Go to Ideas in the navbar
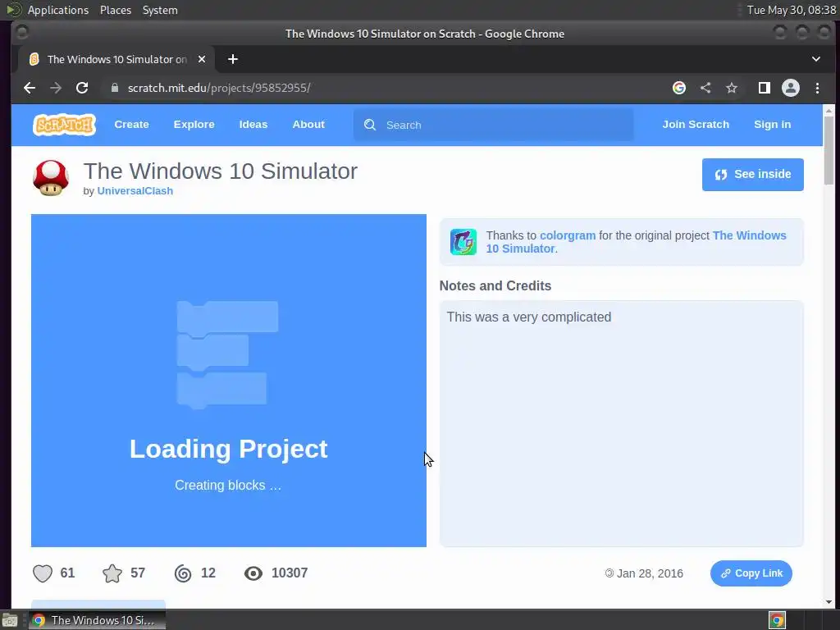The image size is (840, 630). tap(253, 125)
